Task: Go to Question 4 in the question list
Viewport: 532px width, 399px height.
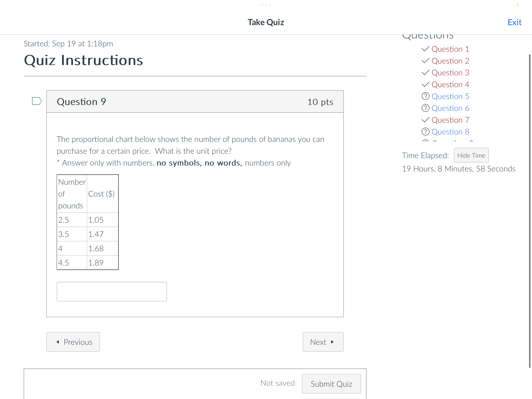Action: click(x=450, y=84)
